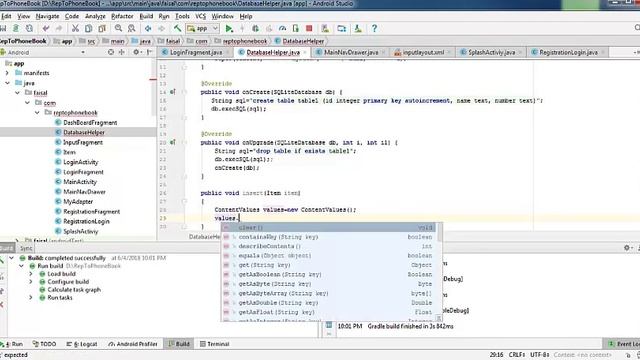
Task: Switch to inputlayout.xml tab
Action: coord(423,52)
